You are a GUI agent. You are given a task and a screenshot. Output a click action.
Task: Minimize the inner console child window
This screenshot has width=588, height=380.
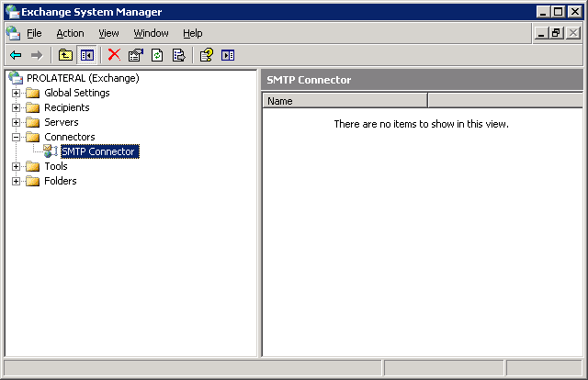pos(541,33)
